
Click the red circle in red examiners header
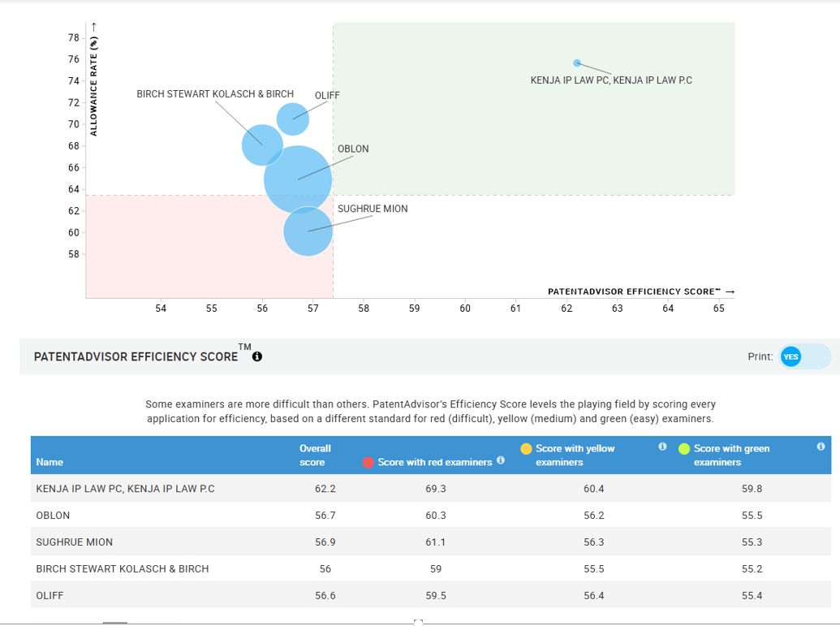point(368,462)
